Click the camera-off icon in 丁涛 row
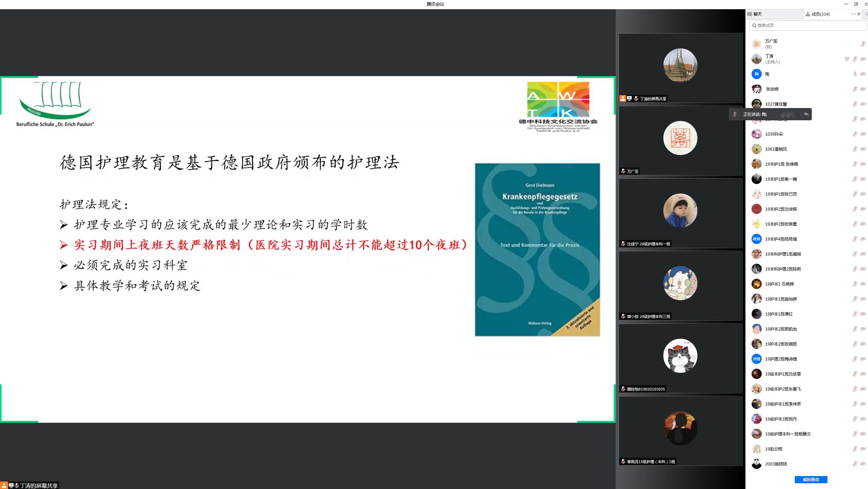 pos(863,59)
